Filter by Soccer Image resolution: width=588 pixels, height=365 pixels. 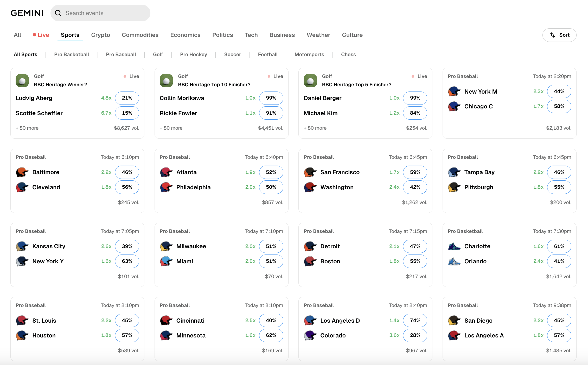click(x=233, y=54)
